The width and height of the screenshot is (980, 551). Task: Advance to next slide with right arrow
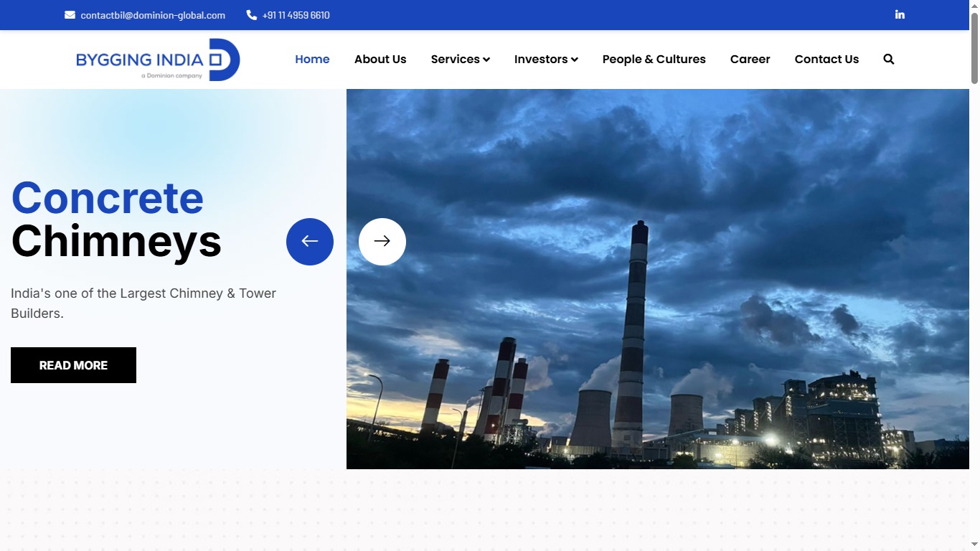[382, 242]
